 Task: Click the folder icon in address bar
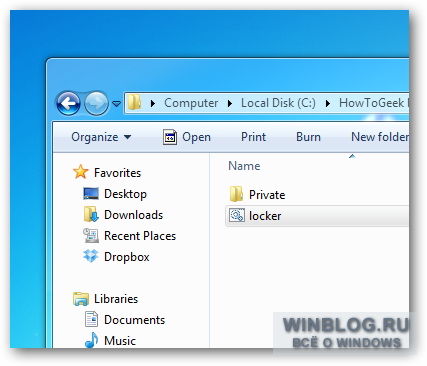[135, 102]
